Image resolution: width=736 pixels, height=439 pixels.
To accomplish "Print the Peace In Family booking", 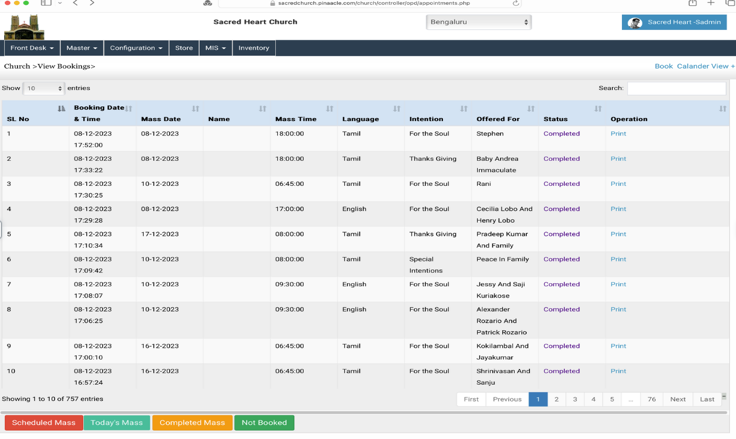I will pyautogui.click(x=618, y=259).
